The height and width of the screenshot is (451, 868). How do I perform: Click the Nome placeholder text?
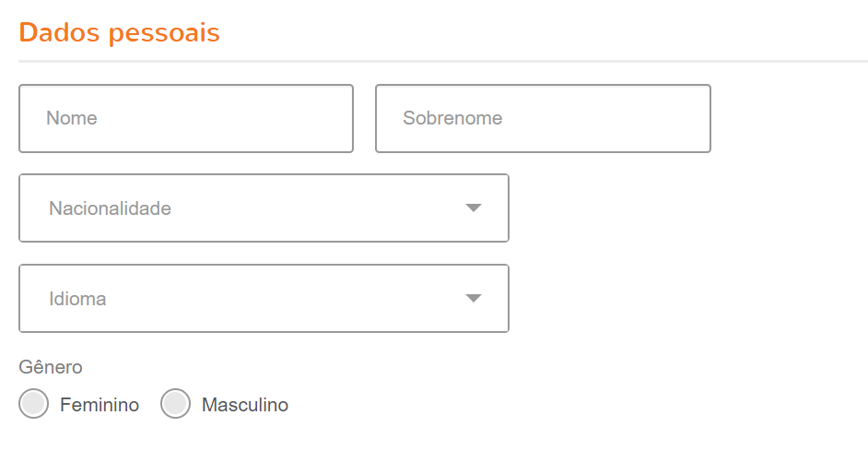(72, 118)
